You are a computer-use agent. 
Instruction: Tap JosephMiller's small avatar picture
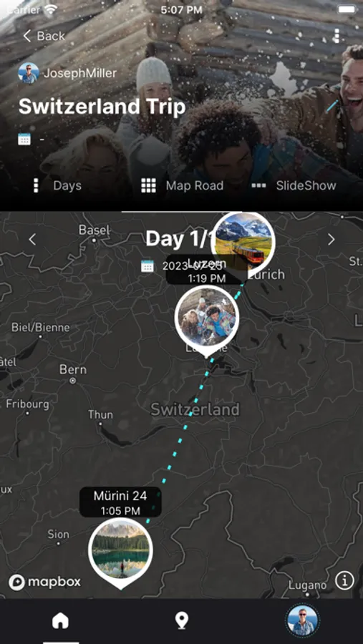pos(29,73)
